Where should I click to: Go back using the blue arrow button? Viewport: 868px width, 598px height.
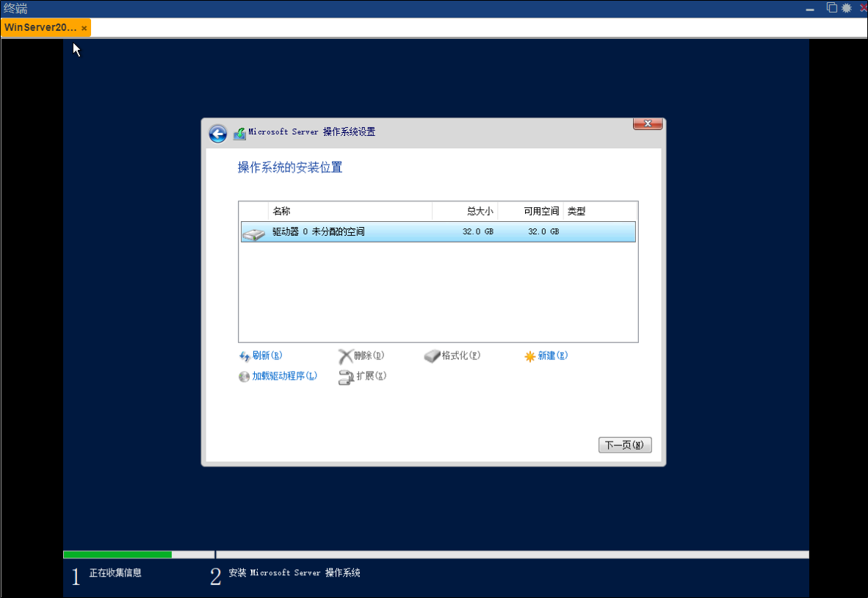[x=217, y=134]
